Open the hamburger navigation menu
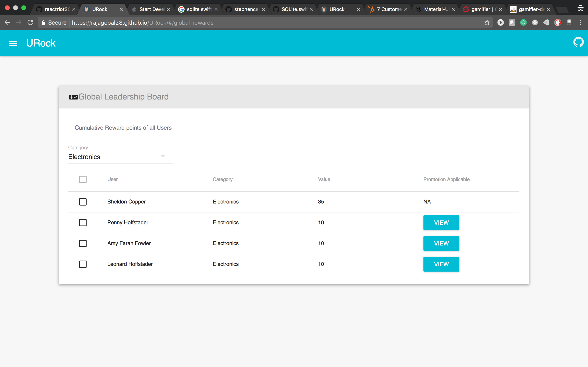588x367 pixels. tap(13, 43)
